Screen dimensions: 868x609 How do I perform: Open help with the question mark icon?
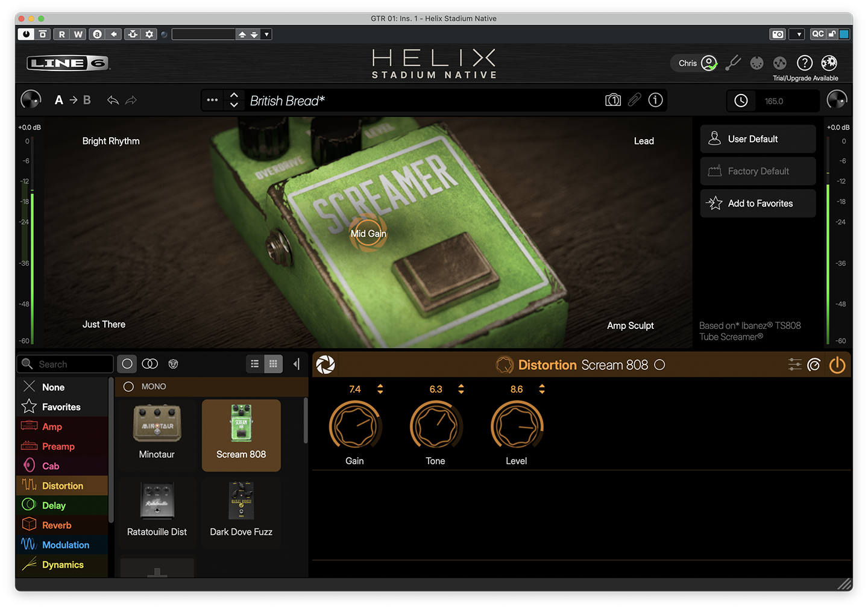pos(805,63)
